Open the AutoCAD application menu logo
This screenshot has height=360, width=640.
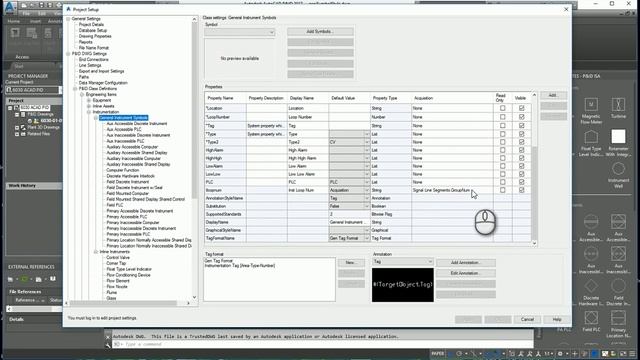10,7
